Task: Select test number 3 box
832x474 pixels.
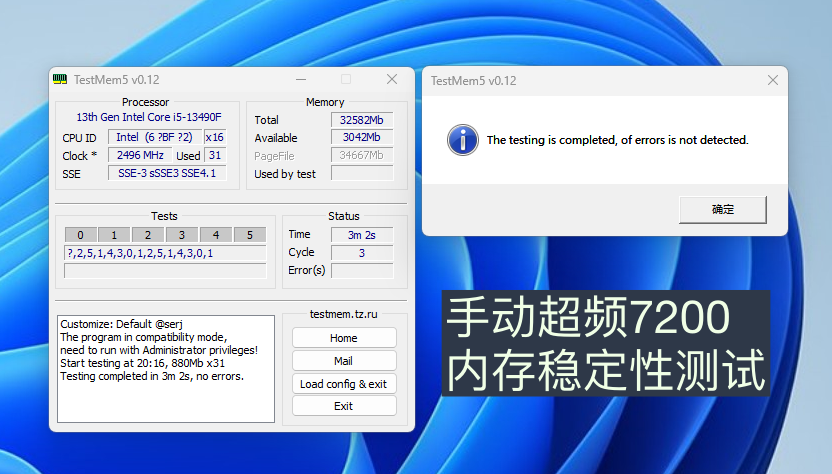Action: tap(182, 235)
